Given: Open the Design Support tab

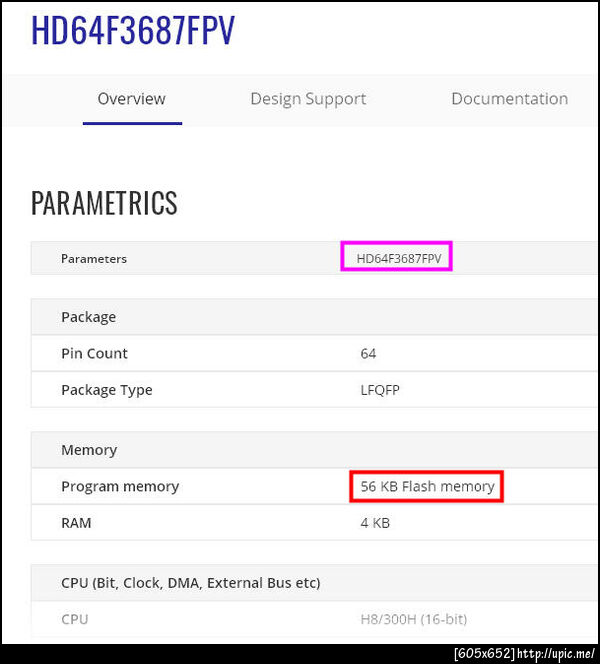Looking at the screenshot, I should (308, 99).
